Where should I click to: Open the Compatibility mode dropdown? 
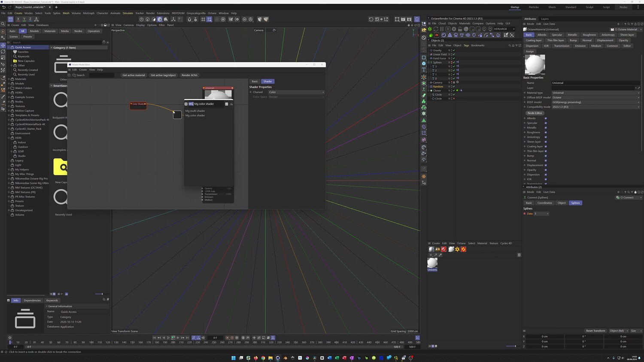(x=595, y=107)
